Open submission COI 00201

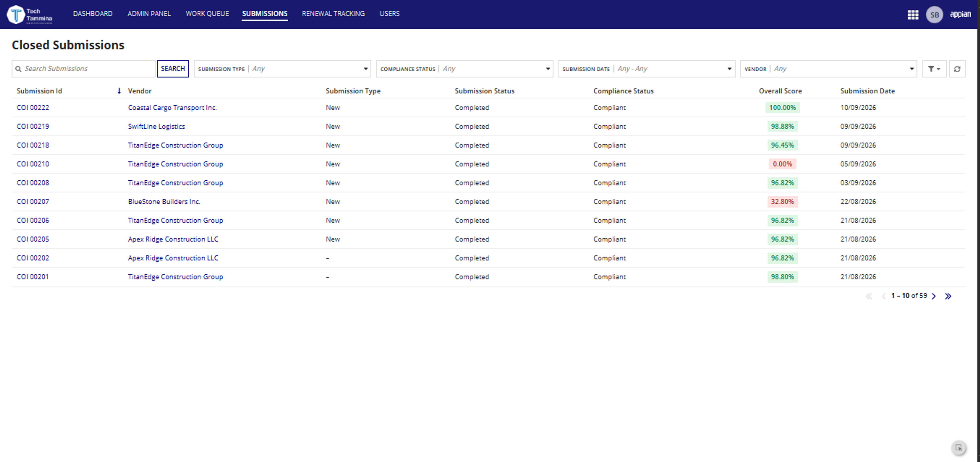pos(33,277)
